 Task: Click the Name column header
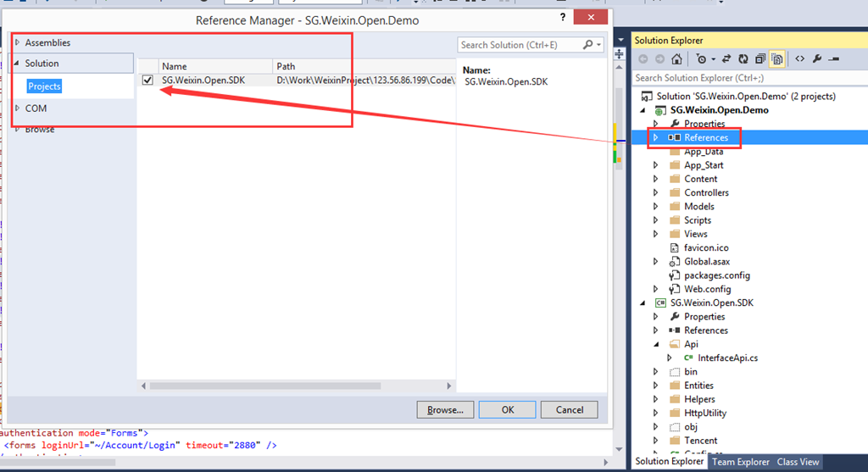(215, 66)
